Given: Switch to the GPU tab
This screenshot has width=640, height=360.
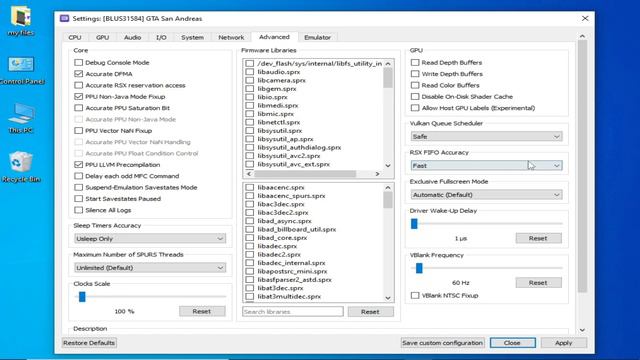Looking at the screenshot, I should (x=102, y=37).
